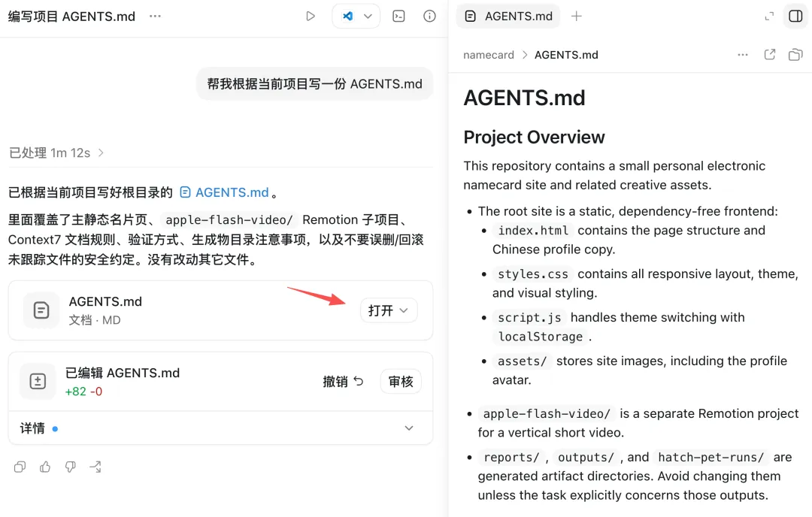Click the Project Overview heading
Image resolution: width=812 pixels, height=517 pixels.
(x=534, y=138)
